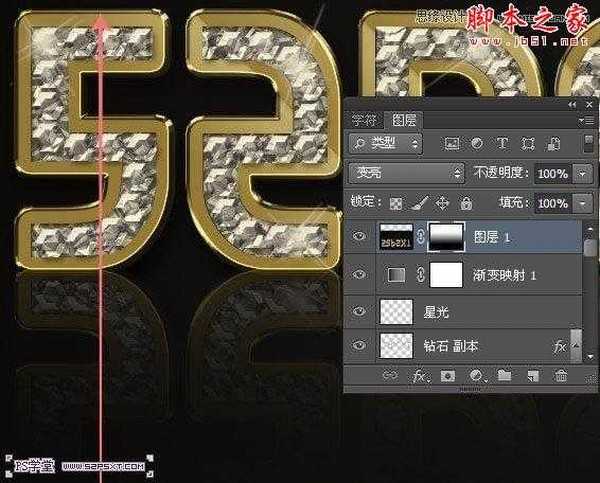Toggle the layer filtering on/off switch
This screenshot has height=483, width=600.
tap(589, 144)
